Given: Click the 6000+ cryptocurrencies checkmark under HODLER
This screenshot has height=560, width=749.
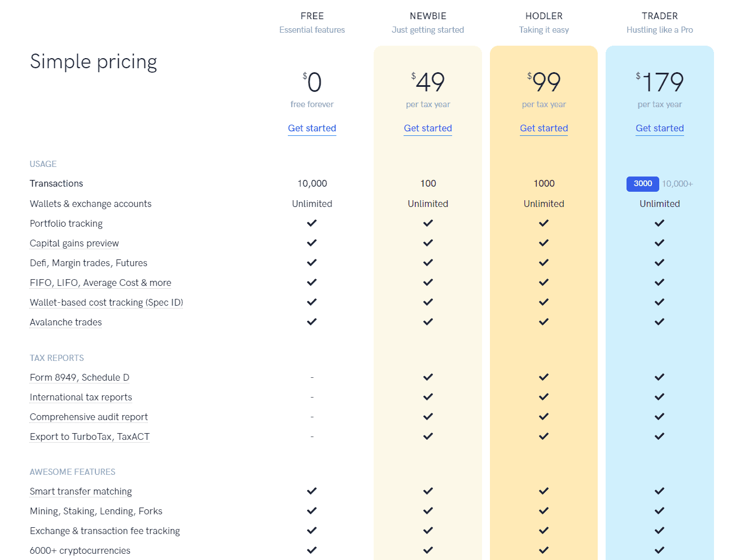Looking at the screenshot, I should point(544,550).
